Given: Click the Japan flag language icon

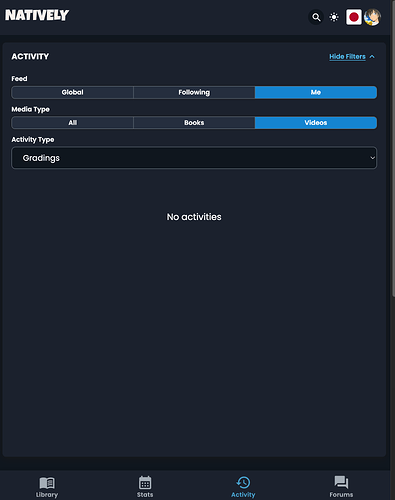Looking at the screenshot, I should [354, 17].
